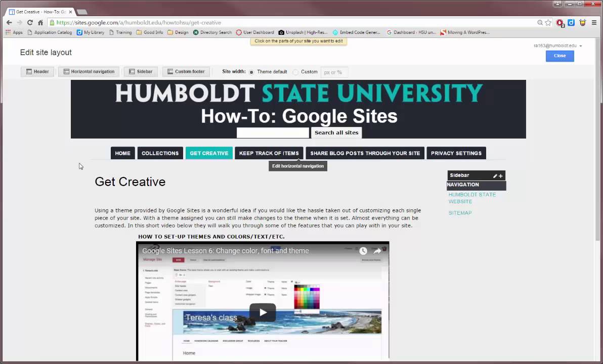603x364 pixels.
Task: Open the PRIVACY SETTINGS navigation tab
Action: click(456, 153)
